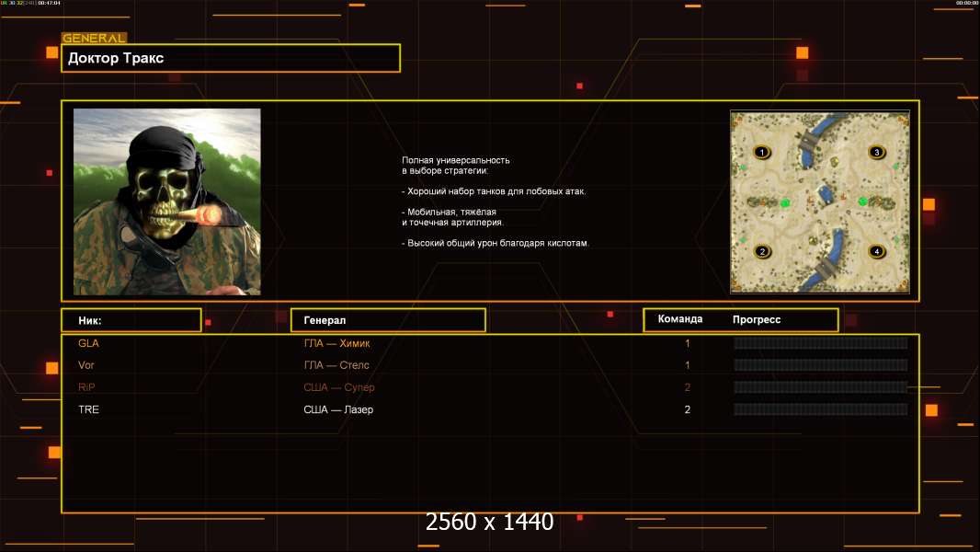Click the Доктор Тракс title field
980x552 pixels.
point(231,58)
